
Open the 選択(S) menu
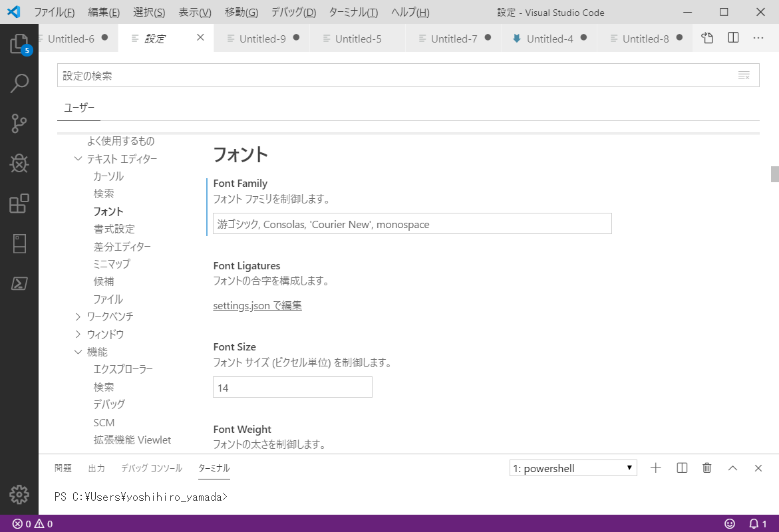click(149, 13)
